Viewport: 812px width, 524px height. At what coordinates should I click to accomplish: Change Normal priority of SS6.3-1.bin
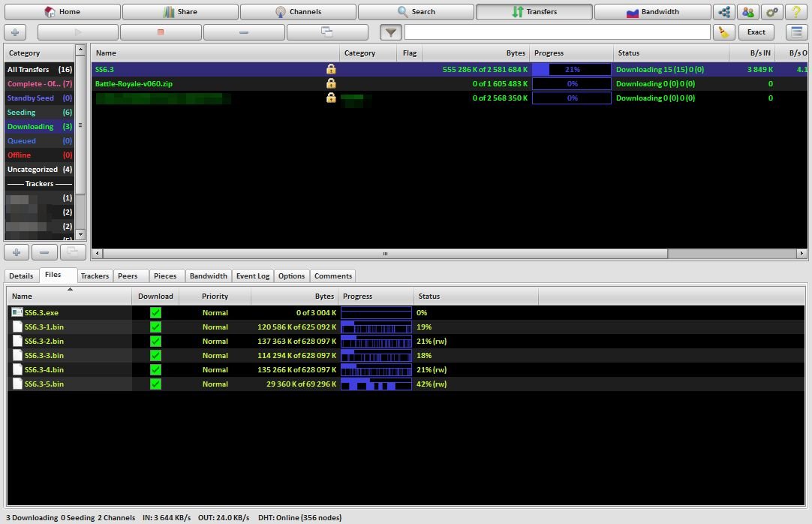click(x=215, y=327)
